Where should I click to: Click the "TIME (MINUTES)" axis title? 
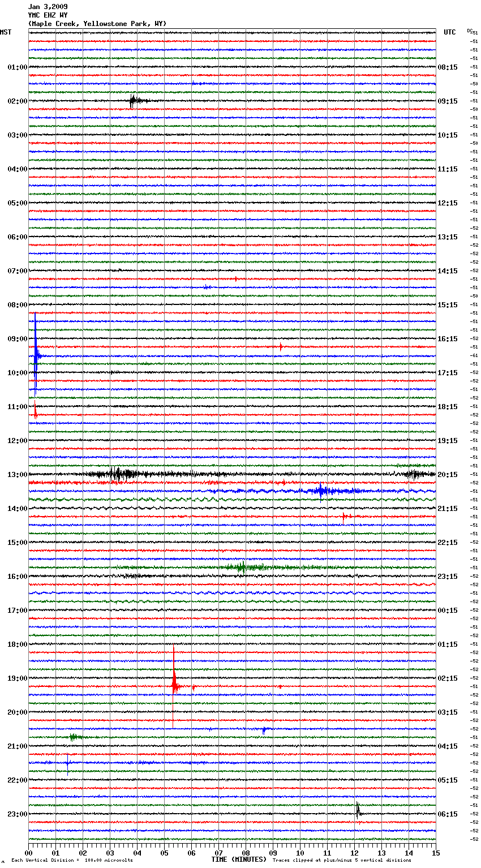click(239, 860)
